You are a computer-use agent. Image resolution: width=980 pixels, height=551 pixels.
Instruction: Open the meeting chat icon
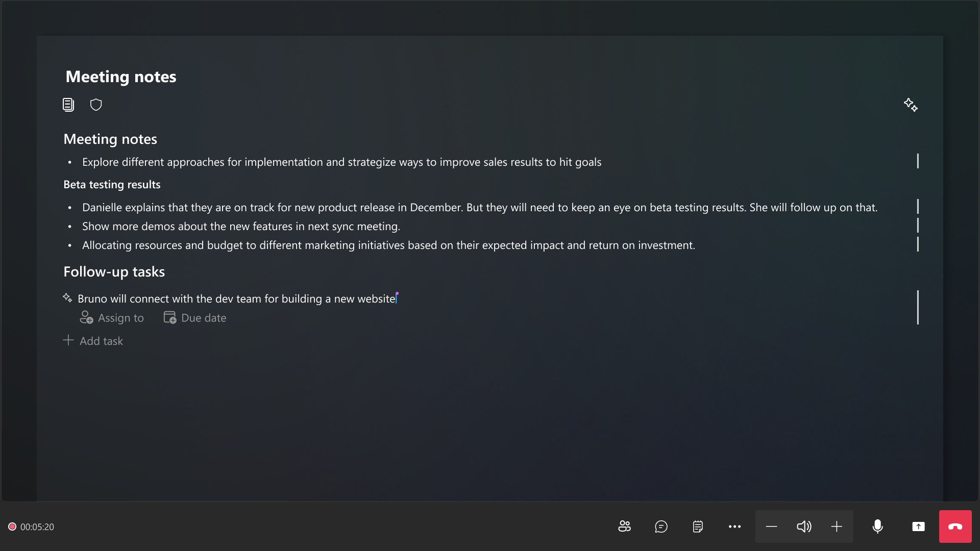[661, 527]
